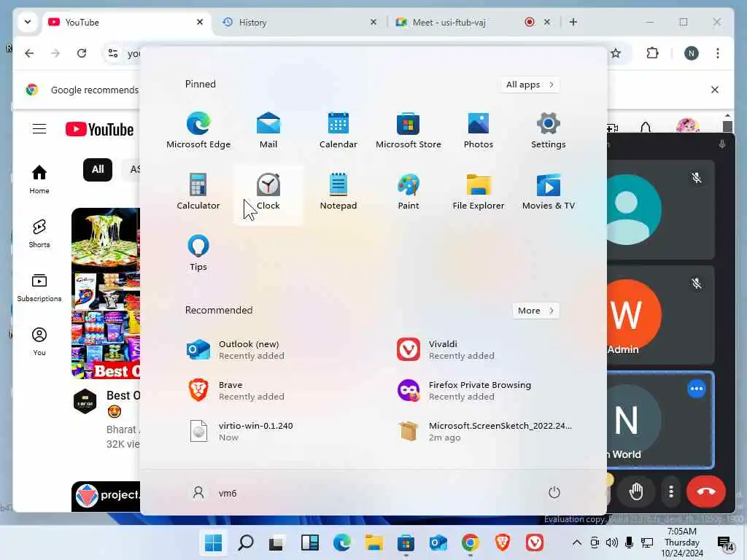This screenshot has height=560, width=747.
Task: Launch the Photos app
Action: point(479,130)
